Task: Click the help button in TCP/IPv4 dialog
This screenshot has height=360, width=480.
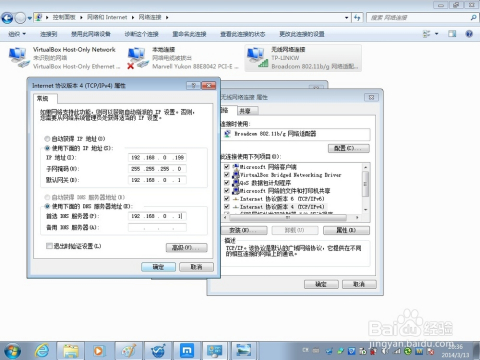Action: click(x=193, y=86)
